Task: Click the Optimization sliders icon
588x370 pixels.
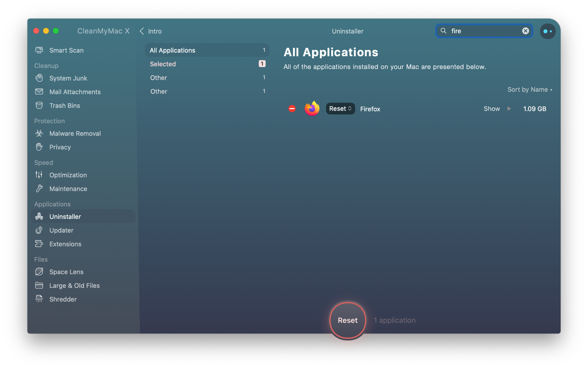Action: point(39,175)
